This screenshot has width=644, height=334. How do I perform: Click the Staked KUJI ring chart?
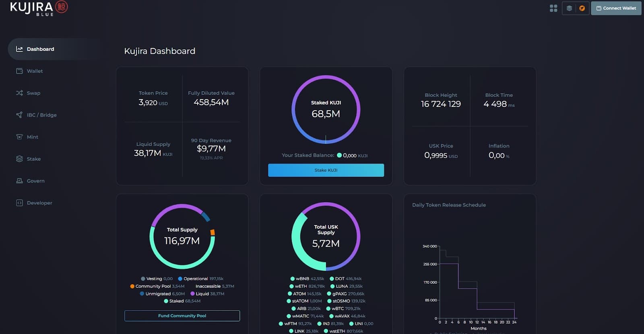point(326,109)
